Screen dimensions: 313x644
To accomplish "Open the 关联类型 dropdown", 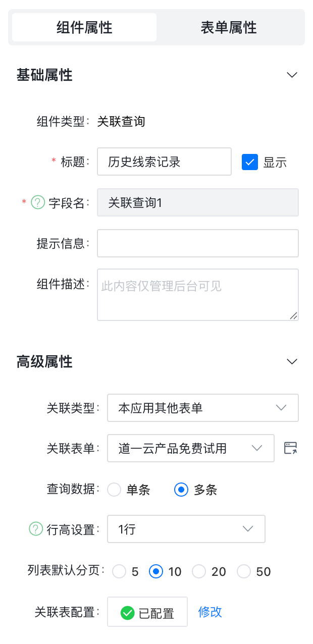I will (x=202, y=408).
